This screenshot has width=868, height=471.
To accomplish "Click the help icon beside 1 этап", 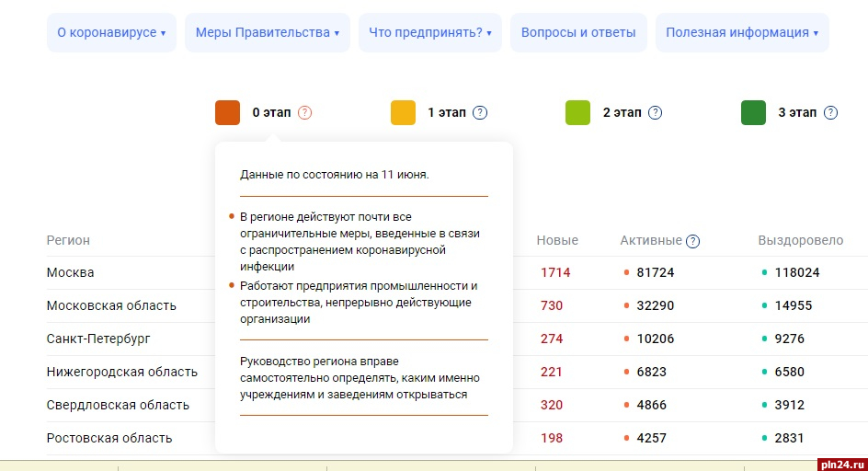I will coord(480,113).
